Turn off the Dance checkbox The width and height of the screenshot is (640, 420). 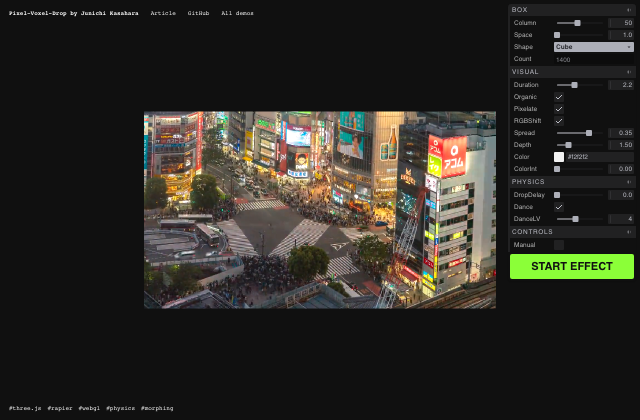[x=559, y=207]
